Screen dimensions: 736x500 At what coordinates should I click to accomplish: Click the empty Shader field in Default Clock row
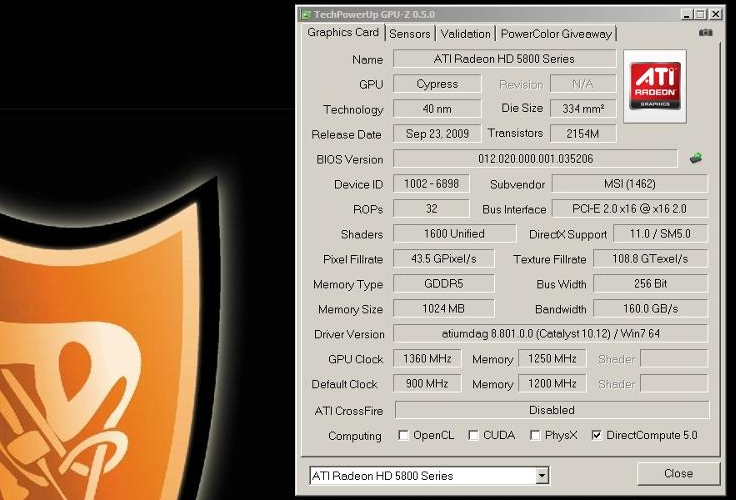[x=674, y=383]
